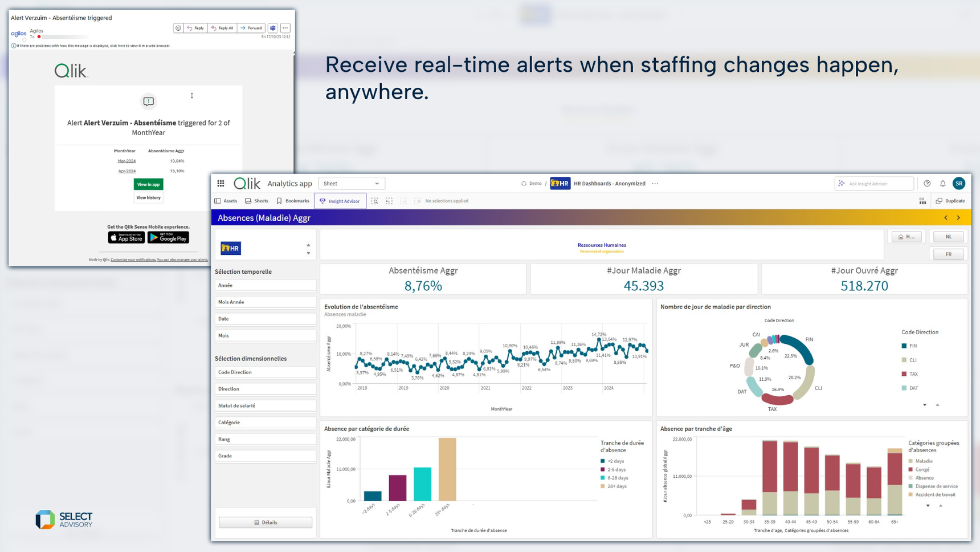This screenshot has width=980, height=552.
Task: Click the green View in app button
Action: (149, 184)
